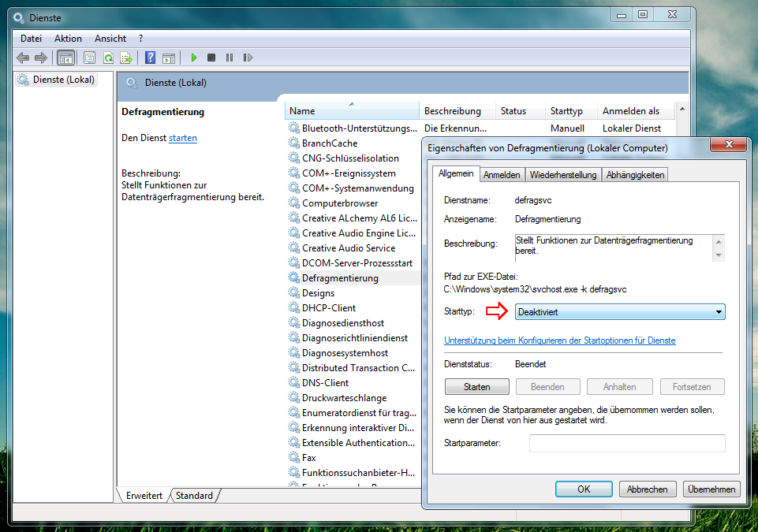Select the COM+-Systemanwendung service row

353,188
